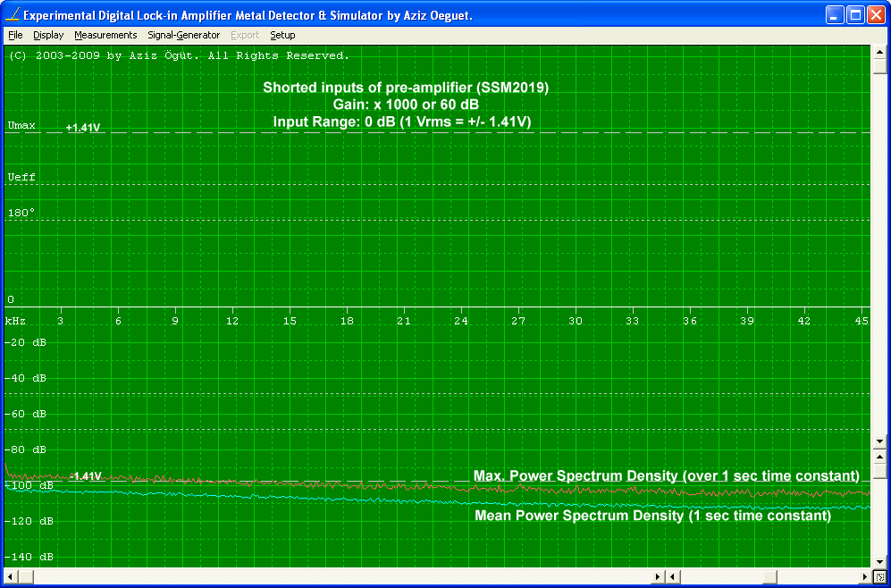Click the 180° phase label
891x588 pixels.
(x=21, y=213)
